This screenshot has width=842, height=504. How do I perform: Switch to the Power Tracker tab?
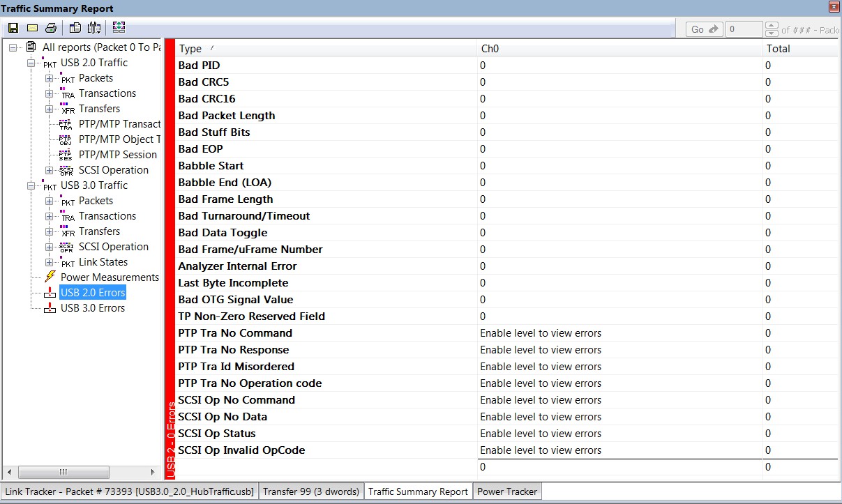(x=507, y=491)
